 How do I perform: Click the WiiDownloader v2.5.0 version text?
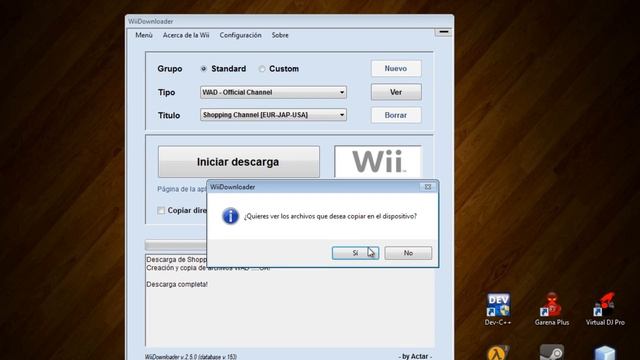point(191,357)
